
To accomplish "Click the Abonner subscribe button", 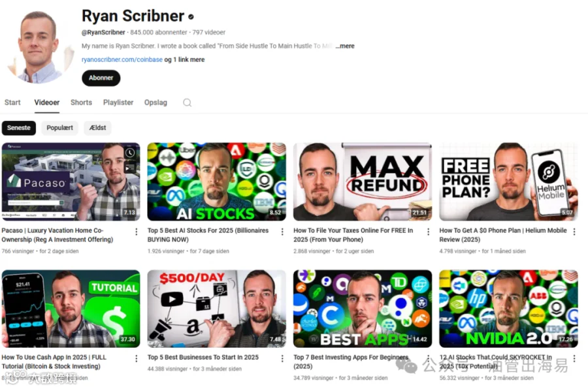I will (101, 78).
